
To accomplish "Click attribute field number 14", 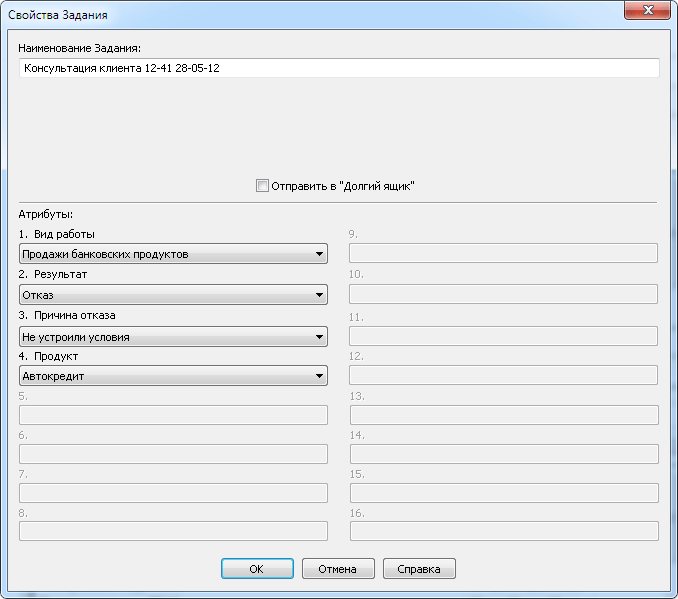I will pyautogui.click(x=503, y=454).
